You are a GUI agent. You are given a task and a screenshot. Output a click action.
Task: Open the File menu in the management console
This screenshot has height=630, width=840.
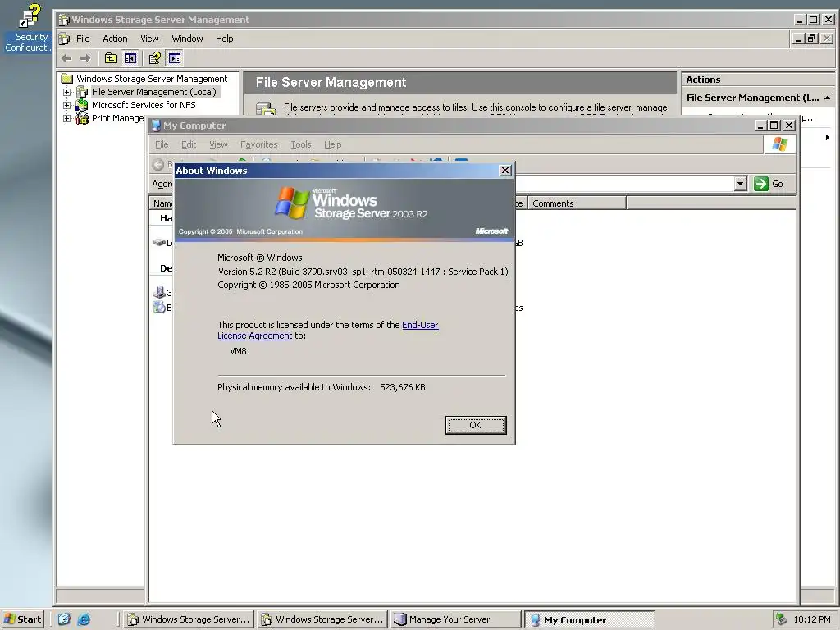point(83,39)
